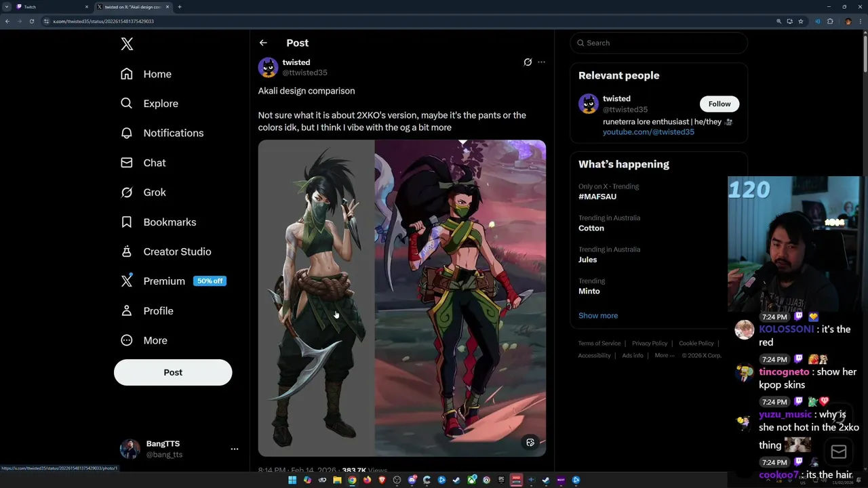Image resolution: width=868 pixels, height=488 pixels.
Task: Open Ads info footer link
Action: [x=633, y=356]
